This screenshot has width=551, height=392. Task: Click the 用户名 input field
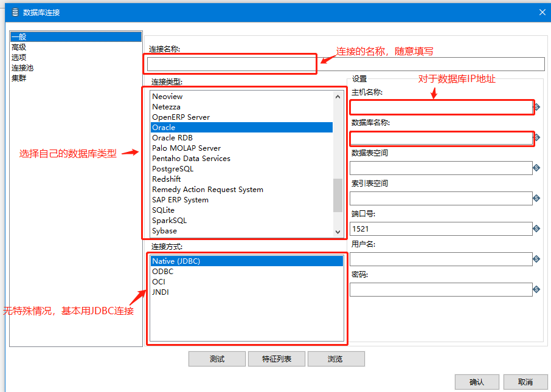click(x=441, y=260)
